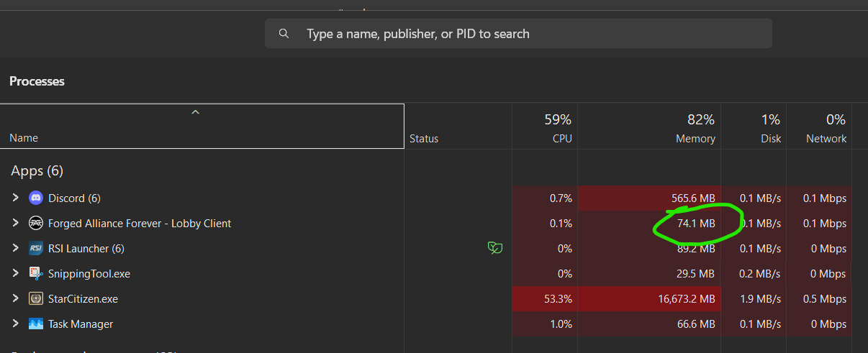This screenshot has height=353, width=868.
Task: Expand the Task Manager process row
Action: pos(15,324)
